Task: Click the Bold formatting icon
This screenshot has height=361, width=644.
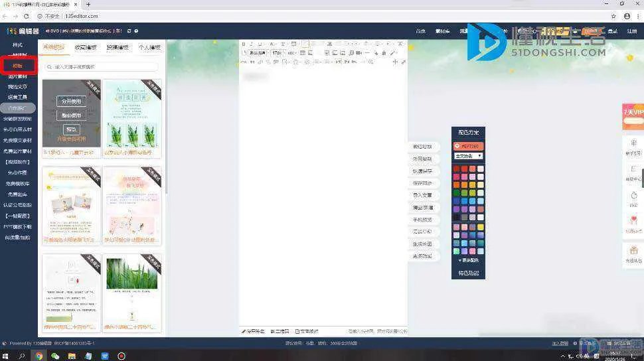Action: pyautogui.click(x=244, y=44)
